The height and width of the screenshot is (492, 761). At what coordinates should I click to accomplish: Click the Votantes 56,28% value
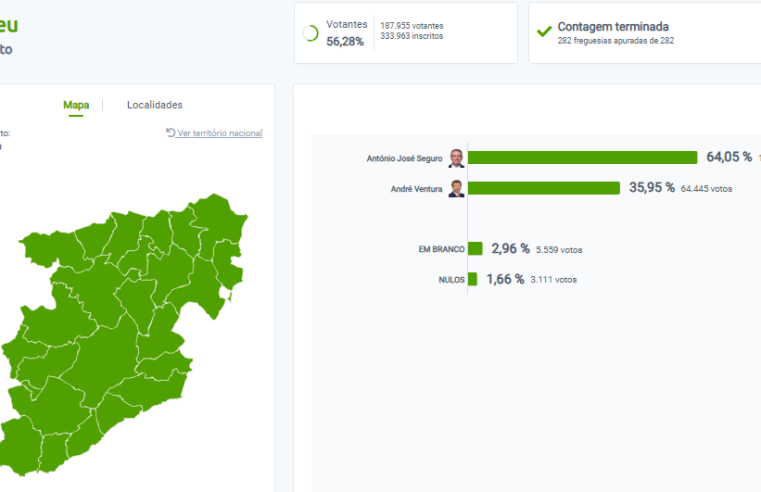[345, 42]
